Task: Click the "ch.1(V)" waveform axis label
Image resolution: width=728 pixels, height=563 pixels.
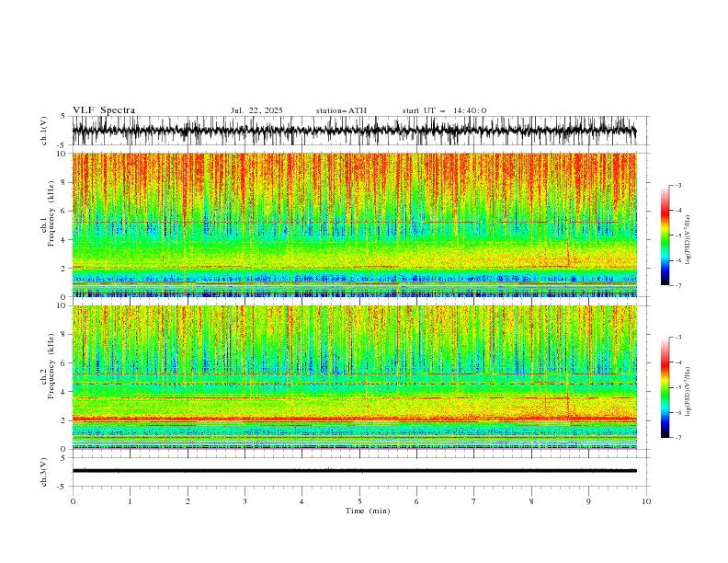Action: [x=44, y=131]
